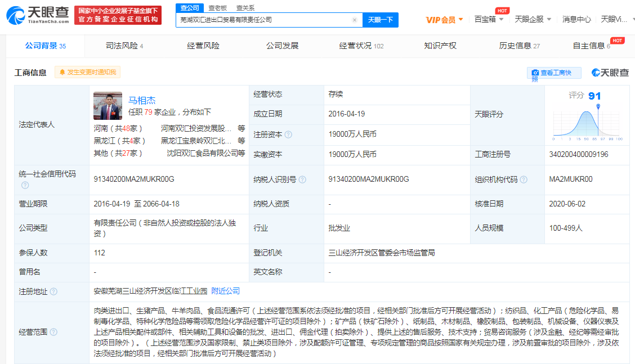The image size is (635, 364).
Task: Click the 天眼评分 distribution chart
Action: tap(588, 122)
